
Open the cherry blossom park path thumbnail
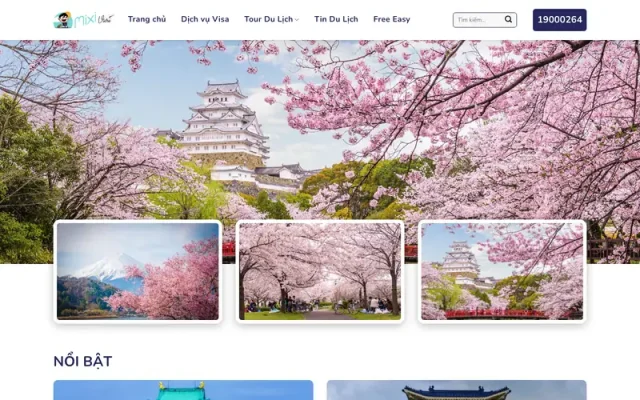(x=320, y=271)
